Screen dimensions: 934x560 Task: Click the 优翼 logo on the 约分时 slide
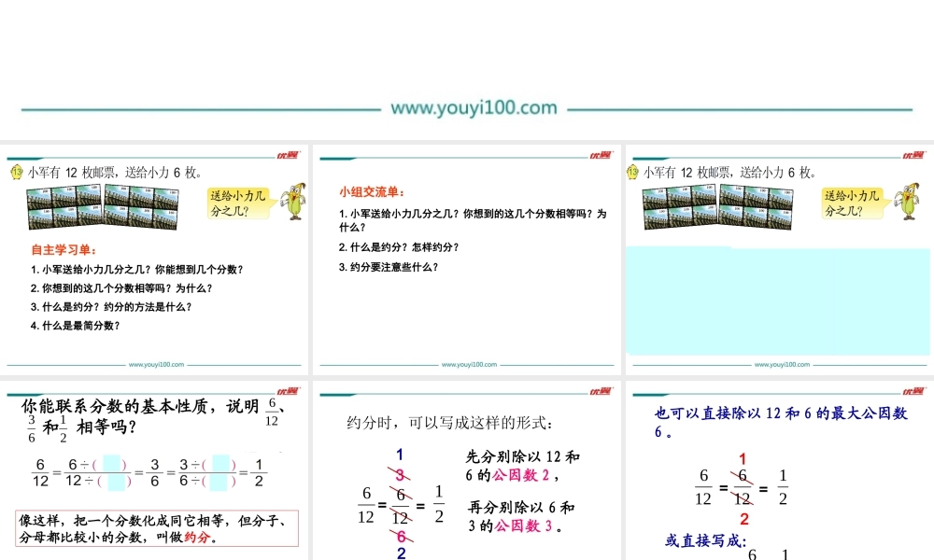601,391
